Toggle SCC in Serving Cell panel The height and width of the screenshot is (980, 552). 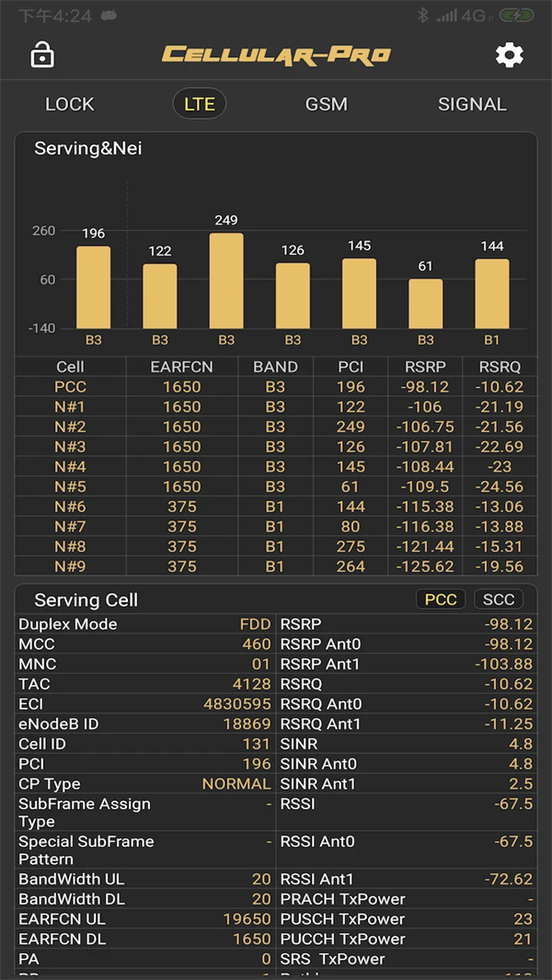(x=499, y=599)
